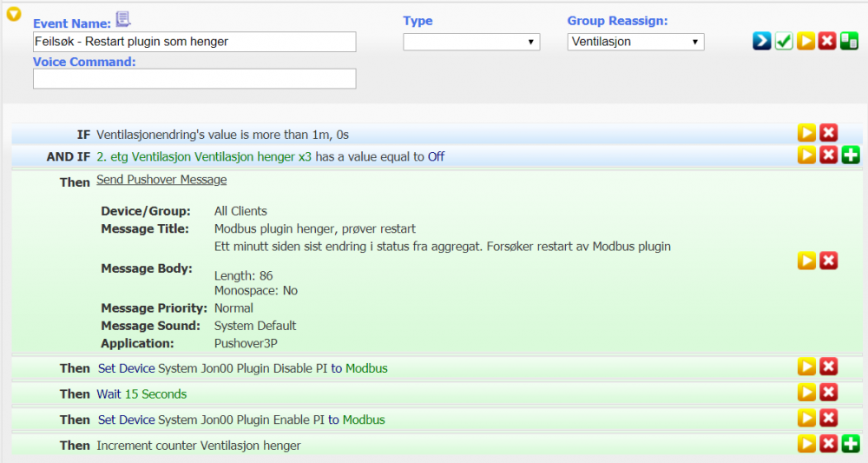The image size is (868, 463).
Task: Open the Group Reassign dropdown
Action: (x=635, y=42)
